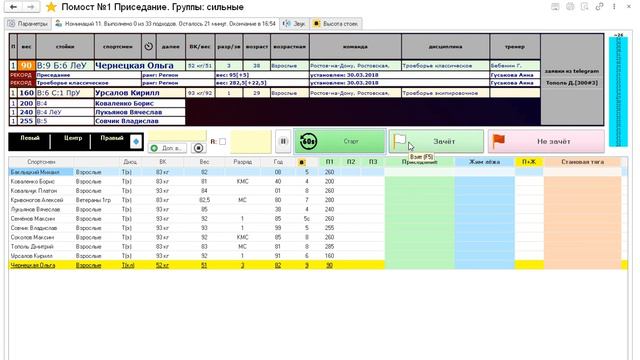
Task: Pause the timer with the pause button
Action: pyautogui.click(x=283, y=141)
